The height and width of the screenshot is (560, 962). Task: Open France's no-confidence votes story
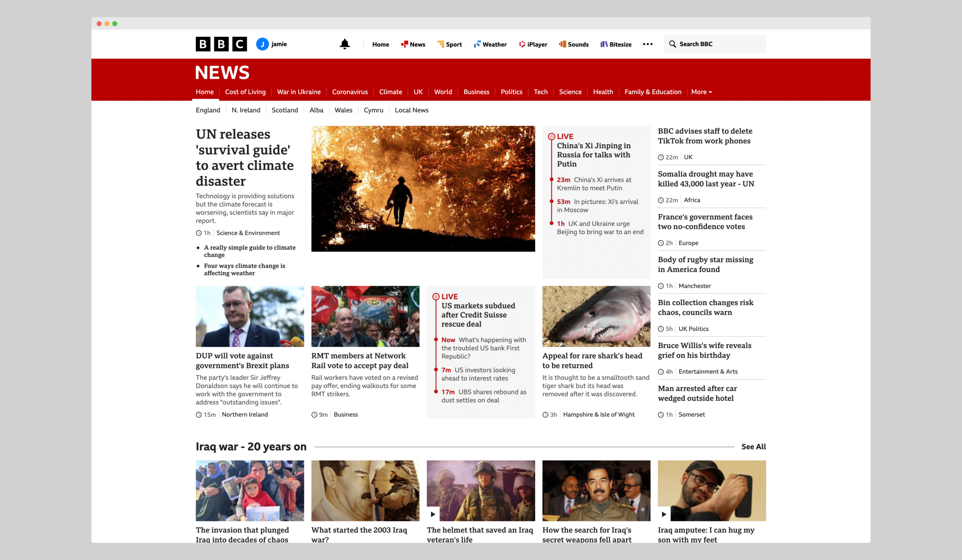click(705, 222)
